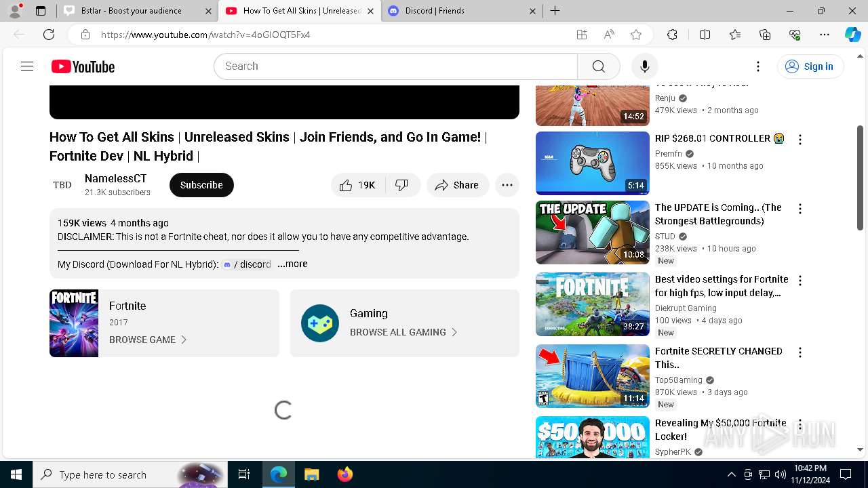Play RIP $268.01 CONTROLLER thumbnail
This screenshot has width=868, height=488.
[x=593, y=163]
